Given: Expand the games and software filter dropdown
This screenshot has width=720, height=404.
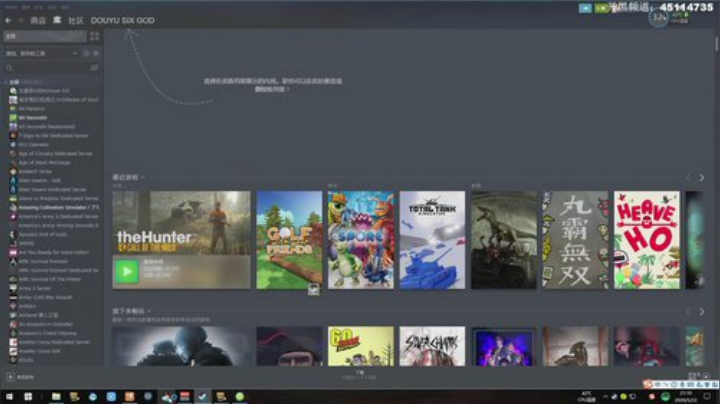Looking at the screenshot, I should (41, 53).
